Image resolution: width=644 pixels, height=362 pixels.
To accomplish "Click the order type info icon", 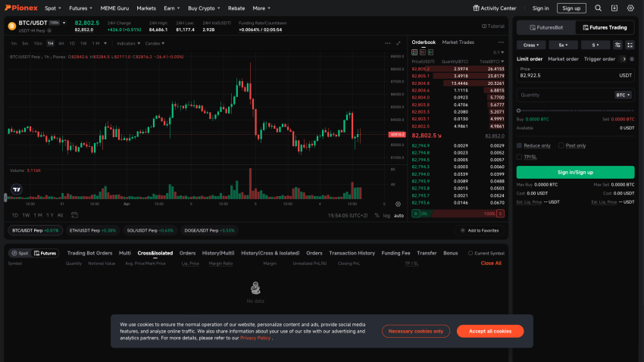I will point(632,59).
